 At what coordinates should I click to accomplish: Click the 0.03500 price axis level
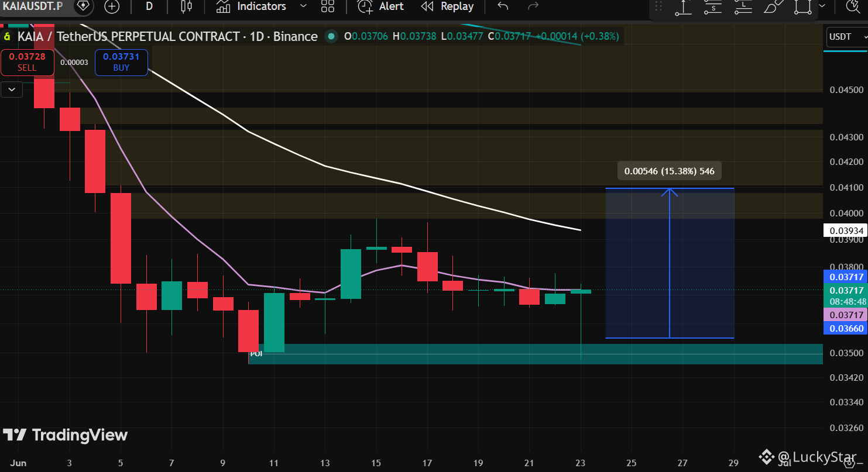click(846, 353)
